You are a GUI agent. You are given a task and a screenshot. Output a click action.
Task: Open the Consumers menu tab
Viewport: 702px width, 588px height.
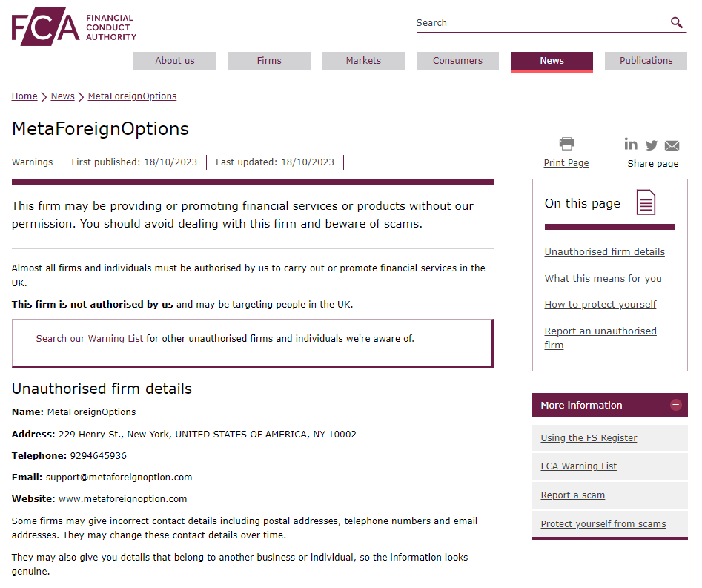tap(457, 61)
